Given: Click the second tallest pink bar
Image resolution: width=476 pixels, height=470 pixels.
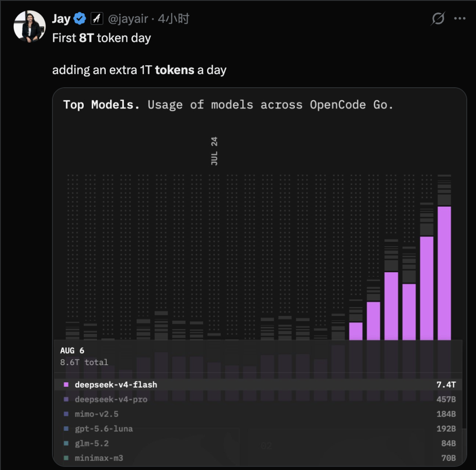Looking at the screenshot, I should [427, 288].
